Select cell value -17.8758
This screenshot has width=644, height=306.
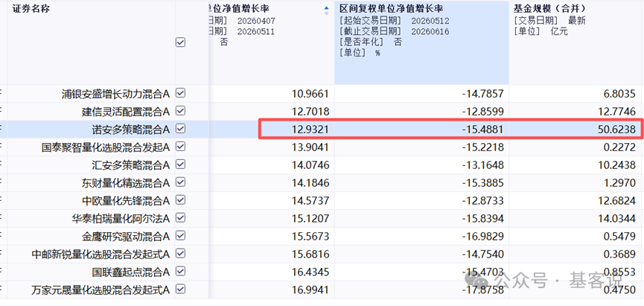(x=482, y=290)
